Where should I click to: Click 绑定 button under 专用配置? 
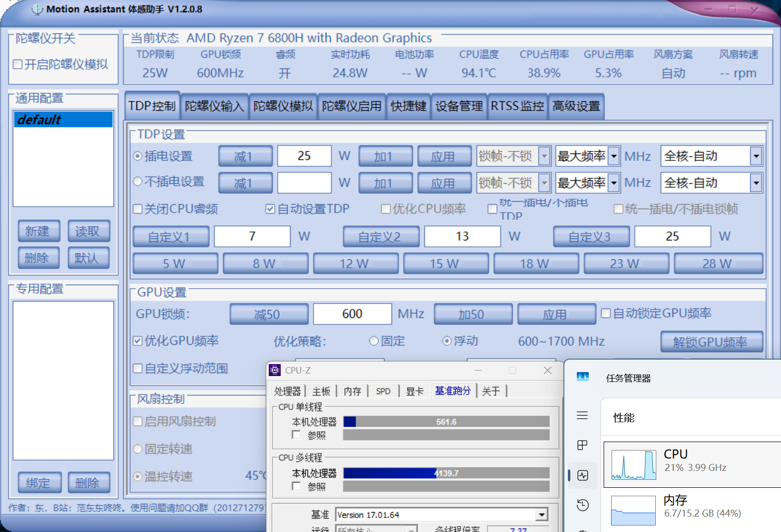pos(40,482)
